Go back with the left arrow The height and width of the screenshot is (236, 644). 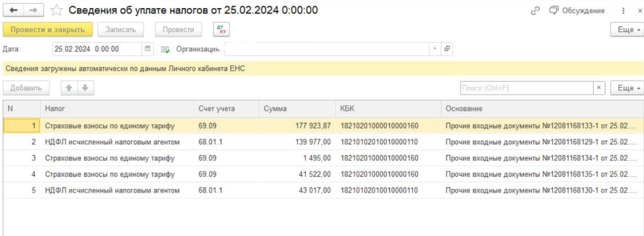(13, 10)
